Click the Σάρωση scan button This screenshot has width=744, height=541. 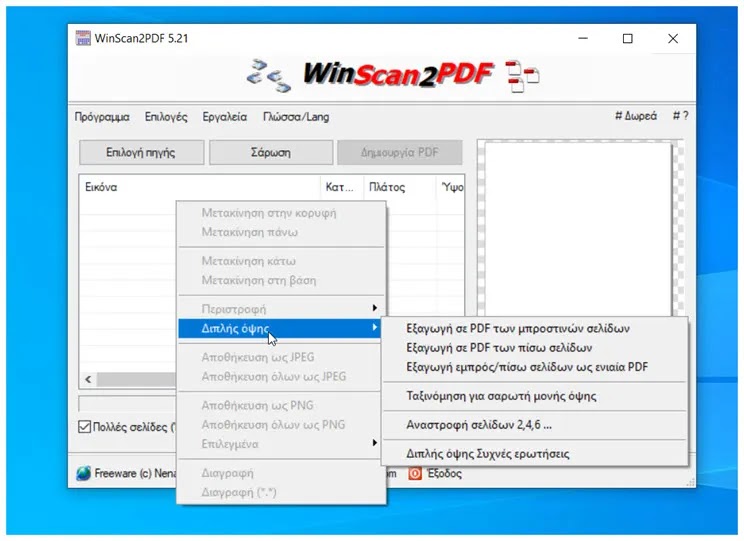271,152
